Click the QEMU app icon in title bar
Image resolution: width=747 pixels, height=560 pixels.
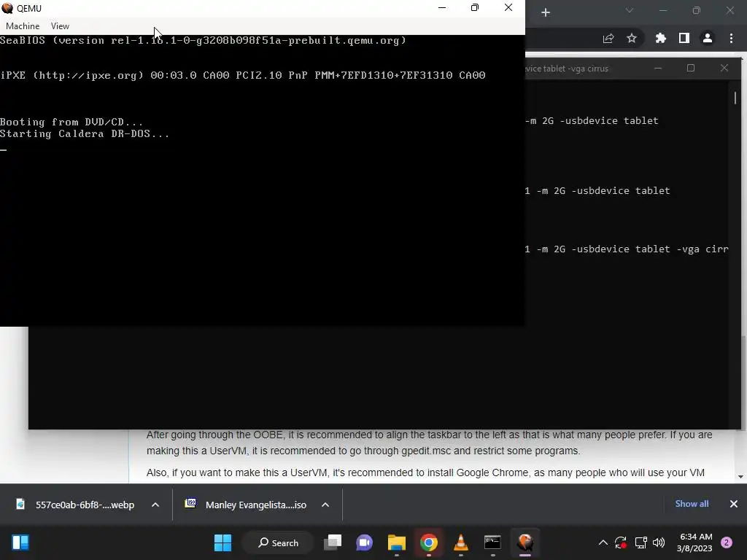click(x=7, y=8)
